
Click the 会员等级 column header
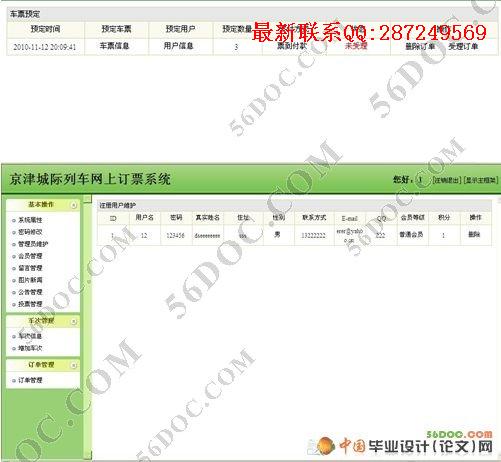412,218
